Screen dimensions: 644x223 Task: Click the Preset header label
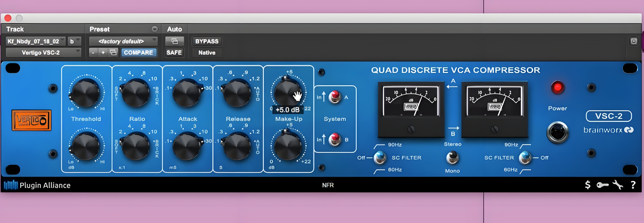[x=99, y=29]
